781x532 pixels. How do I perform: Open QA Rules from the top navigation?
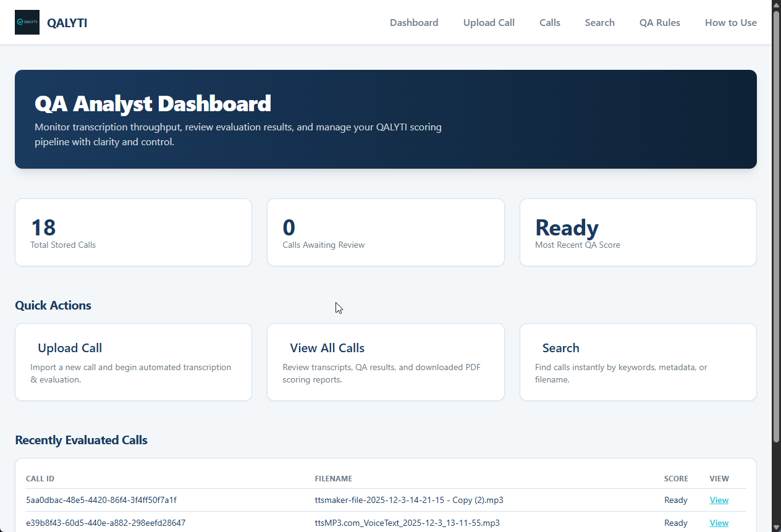(659, 22)
